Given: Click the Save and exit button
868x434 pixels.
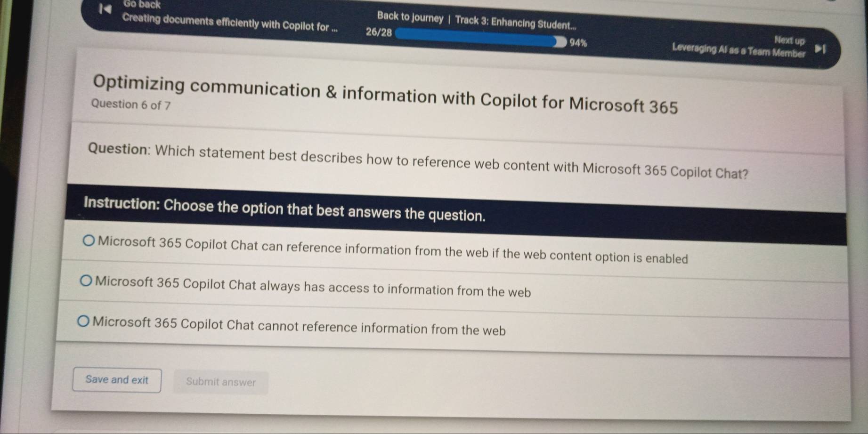Looking at the screenshot, I should pyautogui.click(x=116, y=380).
